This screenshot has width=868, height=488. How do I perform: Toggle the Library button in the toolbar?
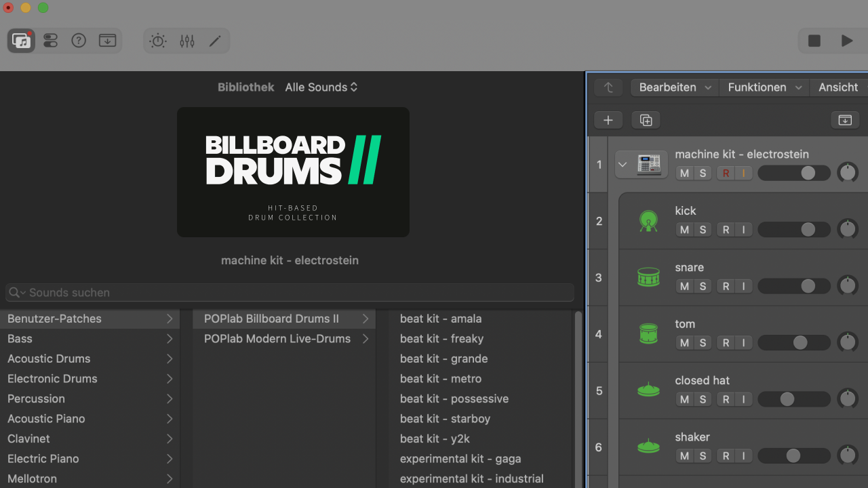[x=21, y=41]
